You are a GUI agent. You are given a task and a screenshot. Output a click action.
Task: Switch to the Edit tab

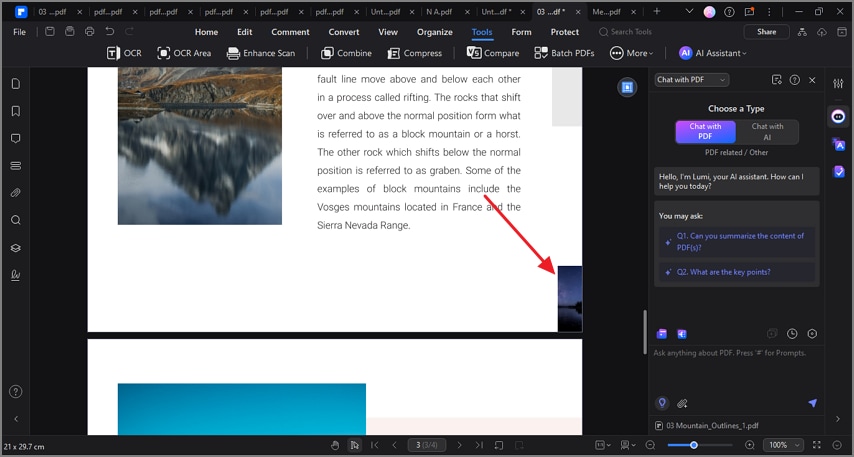pyautogui.click(x=245, y=32)
